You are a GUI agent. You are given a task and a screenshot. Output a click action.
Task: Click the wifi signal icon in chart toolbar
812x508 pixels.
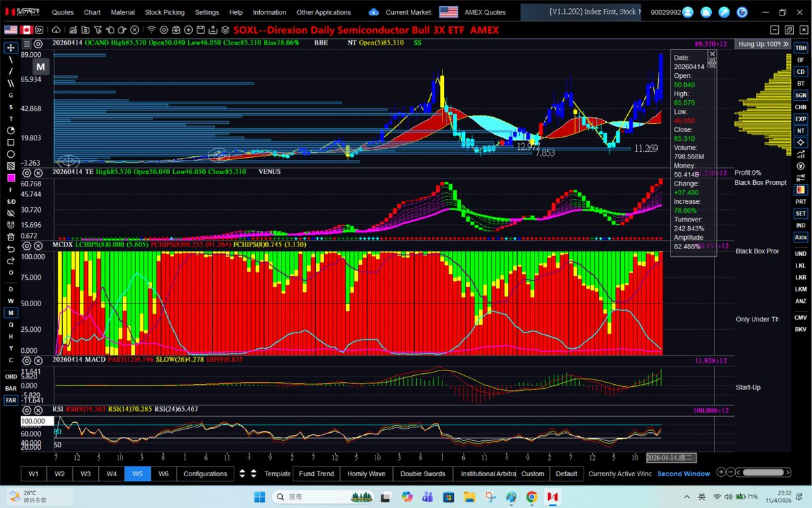pyautogui.click(x=152, y=30)
